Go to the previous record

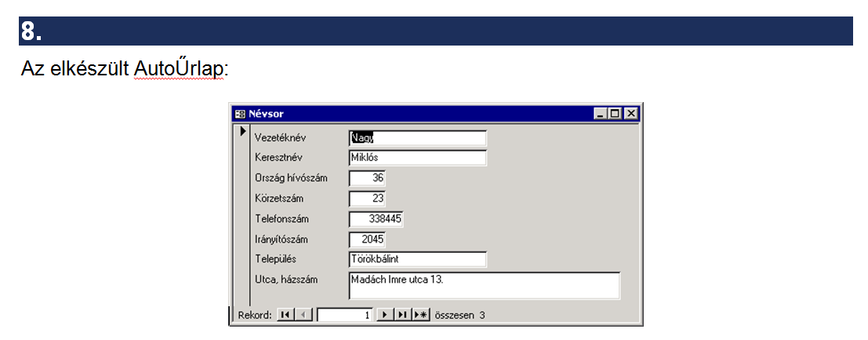coord(304,315)
